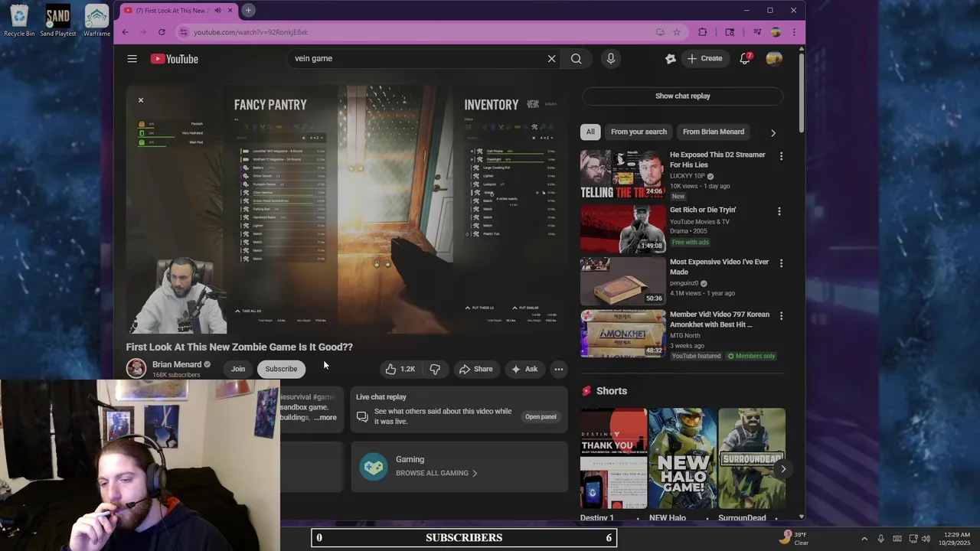Close the video overlay with the X

141,100
